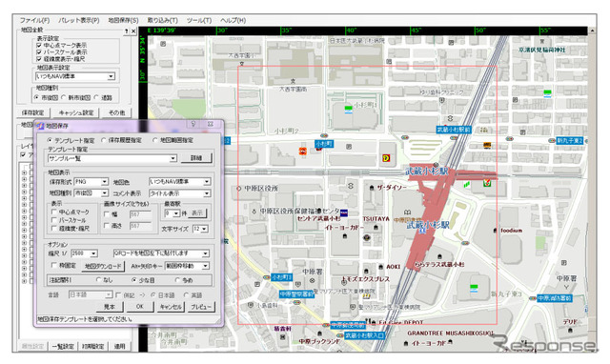Enable the 枠固定 checkbox
Image resolution: width=610 pixels, height=364 pixels.
click(x=54, y=265)
